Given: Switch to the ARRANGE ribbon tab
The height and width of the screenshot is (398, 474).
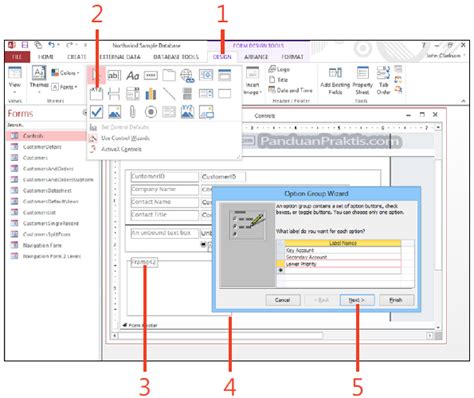Looking at the screenshot, I should click(x=256, y=57).
